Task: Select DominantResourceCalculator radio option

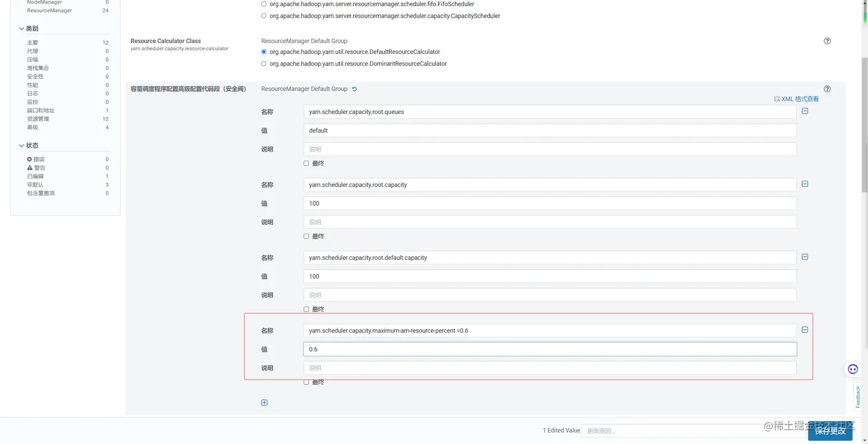Action: pyautogui.click(x=264, y=64)
